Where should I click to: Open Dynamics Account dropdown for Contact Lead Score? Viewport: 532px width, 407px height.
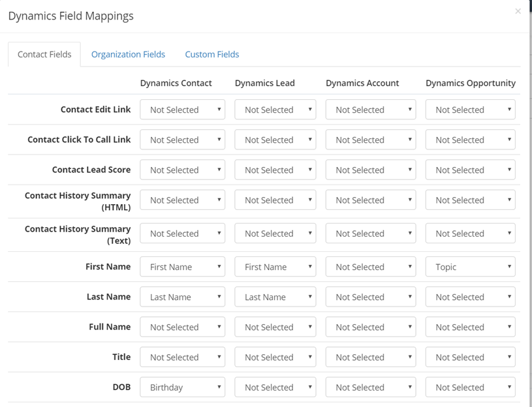(371, 170)
